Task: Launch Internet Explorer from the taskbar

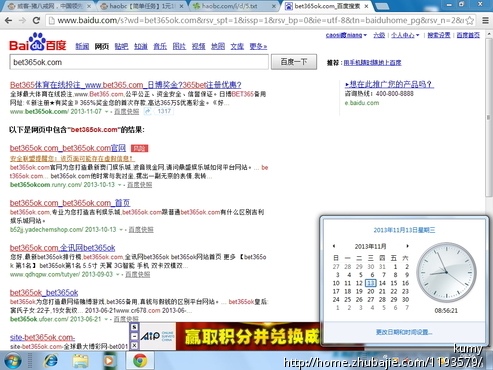Action: tap(51, 361)
